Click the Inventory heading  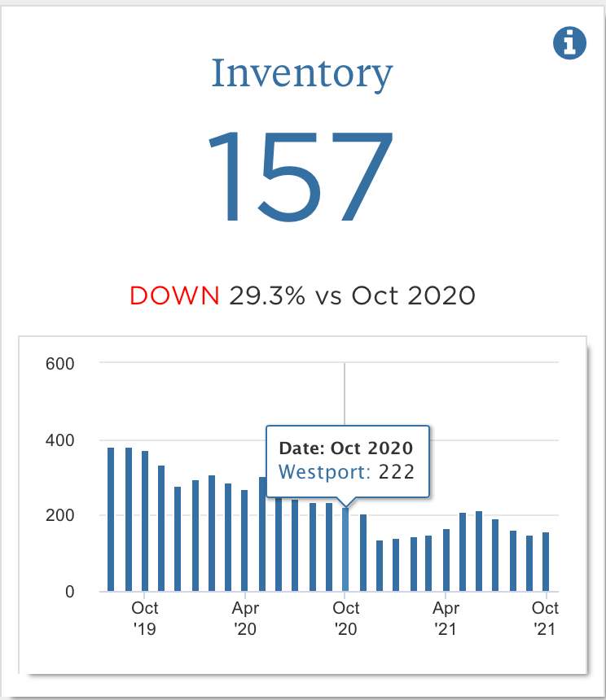[302, 75]
